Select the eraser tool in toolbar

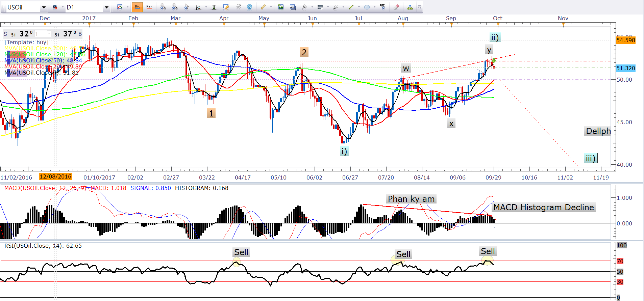tap(396, 7)
